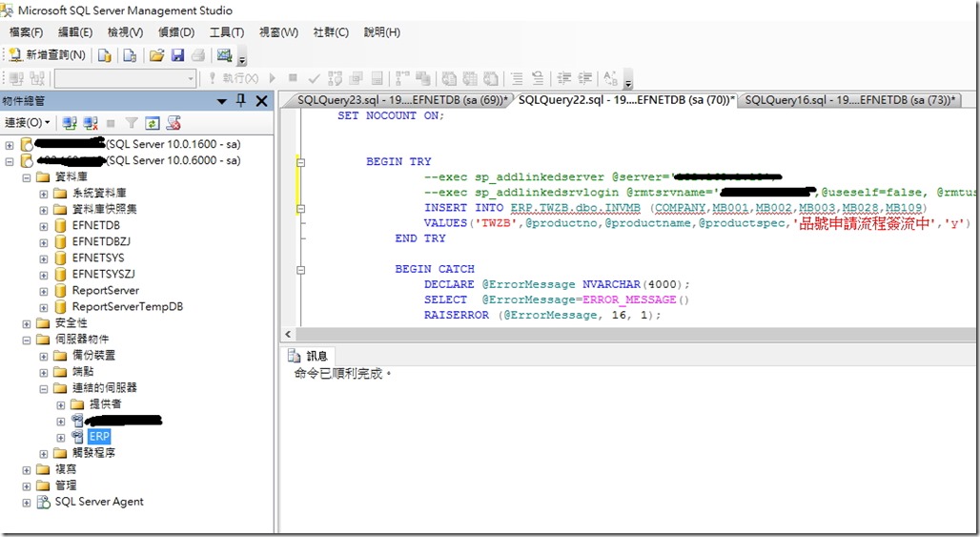Click the editor horizontal scroll left arrow
Image resolution: width=980 pixels, height=537 pixels.
[288, 335]
